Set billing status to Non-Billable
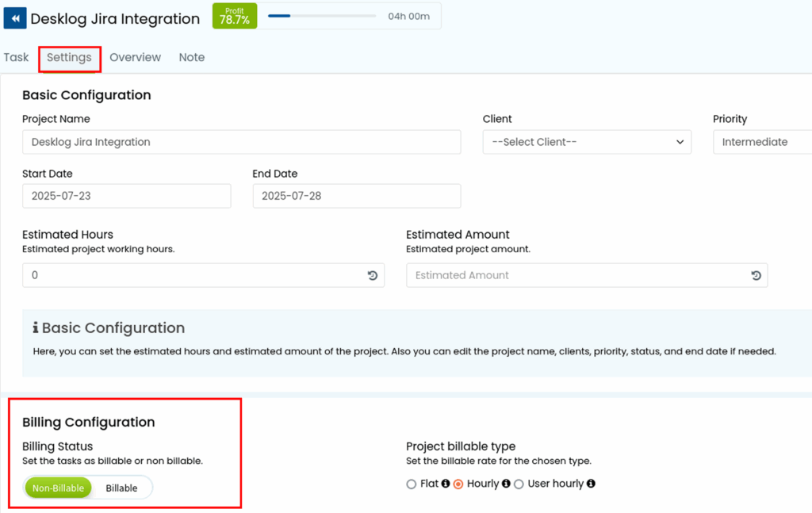The height and width of the screenshot is (513, 812). (x=59, y=488)
